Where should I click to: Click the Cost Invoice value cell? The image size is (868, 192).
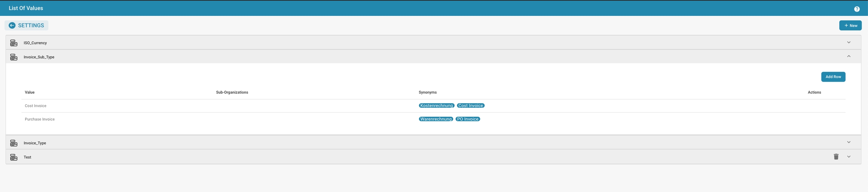35,106
